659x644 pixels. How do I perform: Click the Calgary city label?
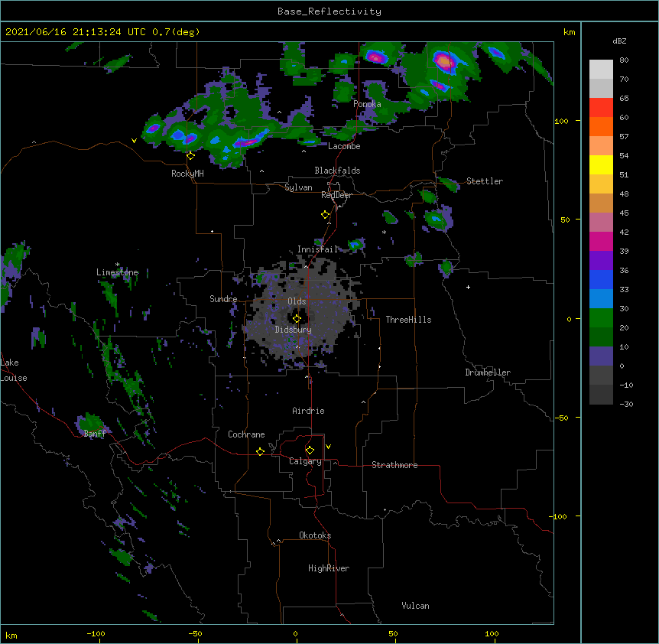305,461
